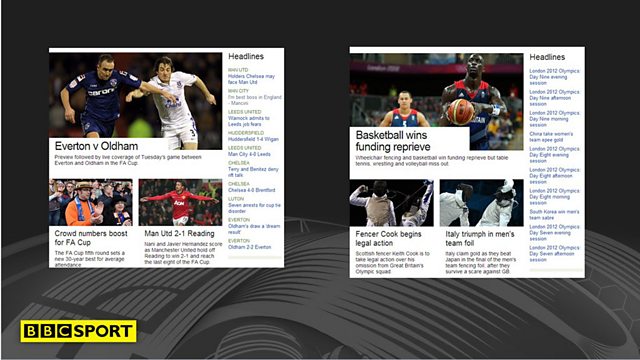Open the Crowd numbers boost for FA Cup story
Viewport: 640px width, 360px height.
91,238
